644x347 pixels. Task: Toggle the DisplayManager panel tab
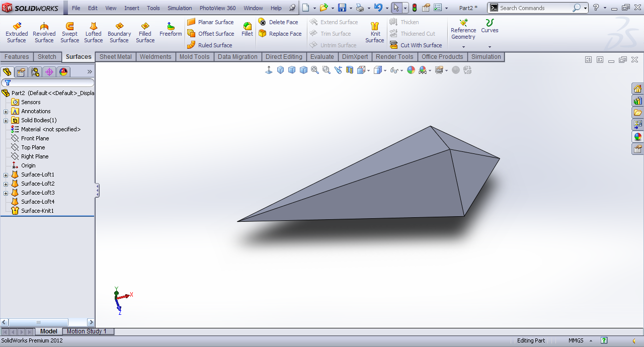coord(63,72)
